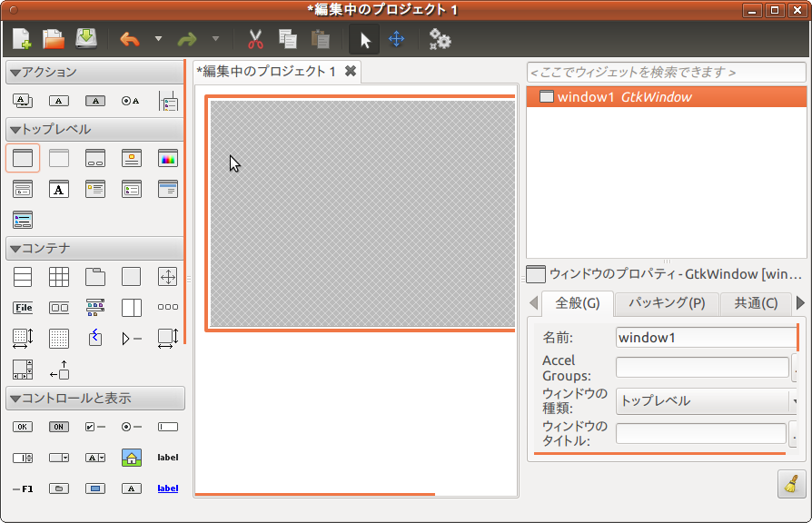Select the File menu bar widget
The width and height of the screenshot is (812, 523).
pyautogui.click(x=23, y=307)
